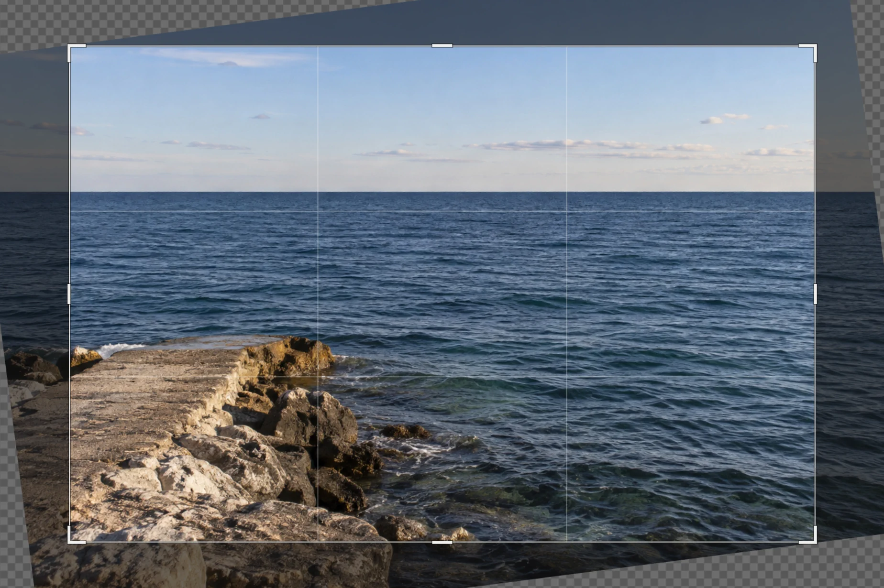884x588 pixels.
Task: Click the lower-left grid line intersection
Action: pyautogui.click(x=318, y=377)
